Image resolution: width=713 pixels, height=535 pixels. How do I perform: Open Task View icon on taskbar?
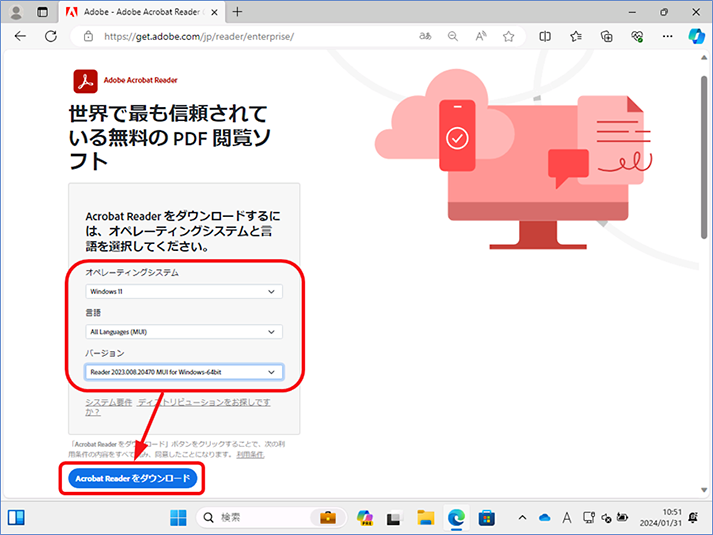click(x=394, y=518)
